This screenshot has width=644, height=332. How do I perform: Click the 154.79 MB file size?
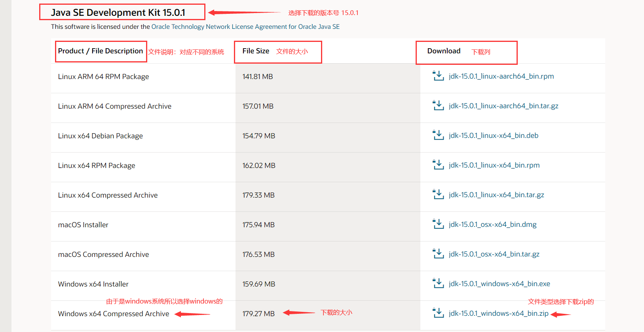[x=259, y=136]
